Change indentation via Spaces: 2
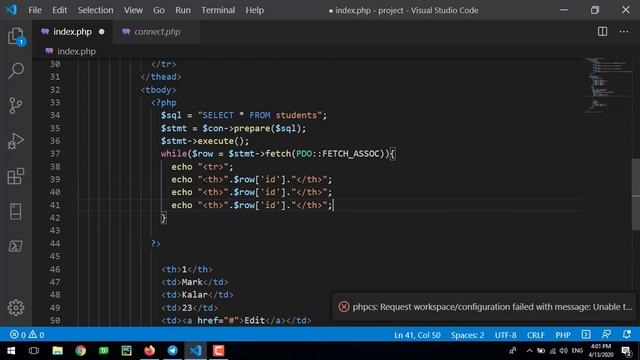 click(x=467, y=335)
